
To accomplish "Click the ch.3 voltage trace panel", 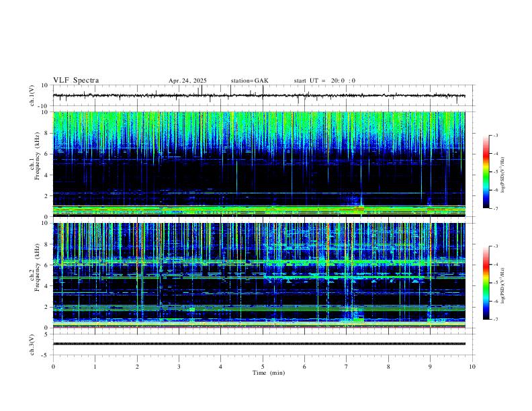I will point(263,345).
